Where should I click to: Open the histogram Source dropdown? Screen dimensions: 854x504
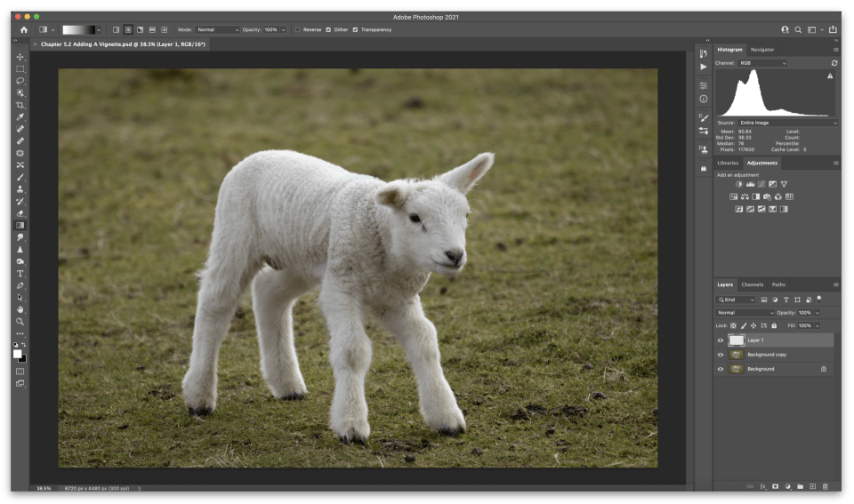787,123
